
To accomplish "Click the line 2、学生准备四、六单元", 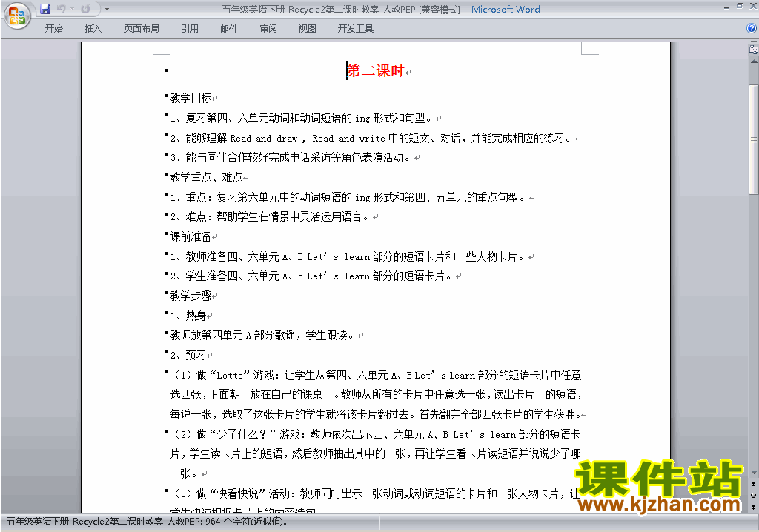I will (x=311, y=276).
